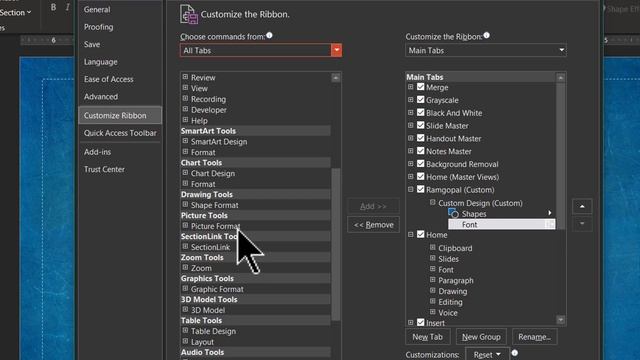Click the Bold icon in the PowerPoint ribbon
The image size is (640, 360).
53,7
